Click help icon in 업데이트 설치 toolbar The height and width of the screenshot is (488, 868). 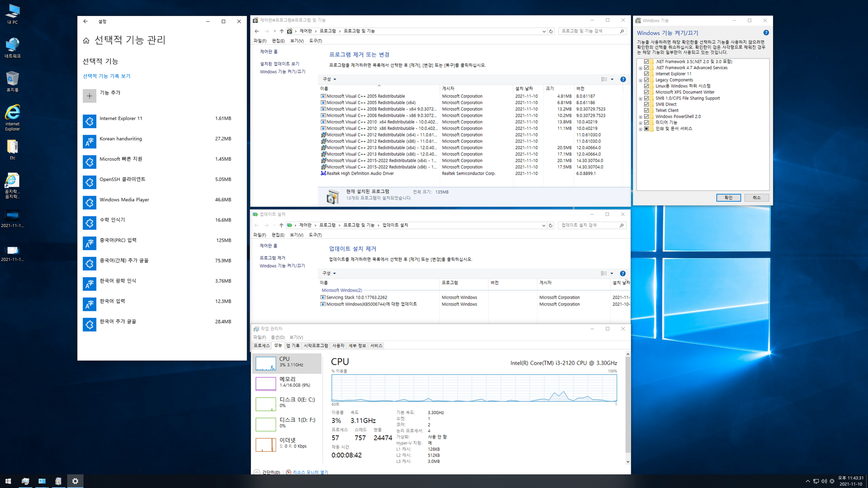pyautogui.click(x=623, y=274)
